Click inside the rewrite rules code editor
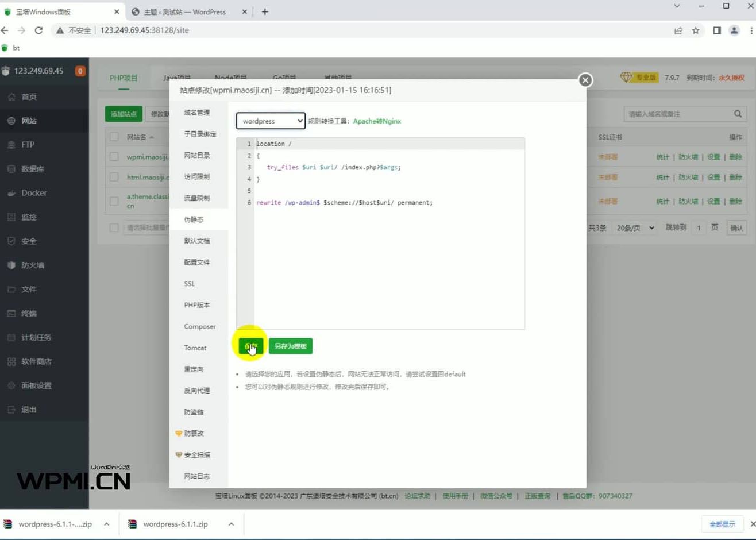 click(x=388, y=259)
